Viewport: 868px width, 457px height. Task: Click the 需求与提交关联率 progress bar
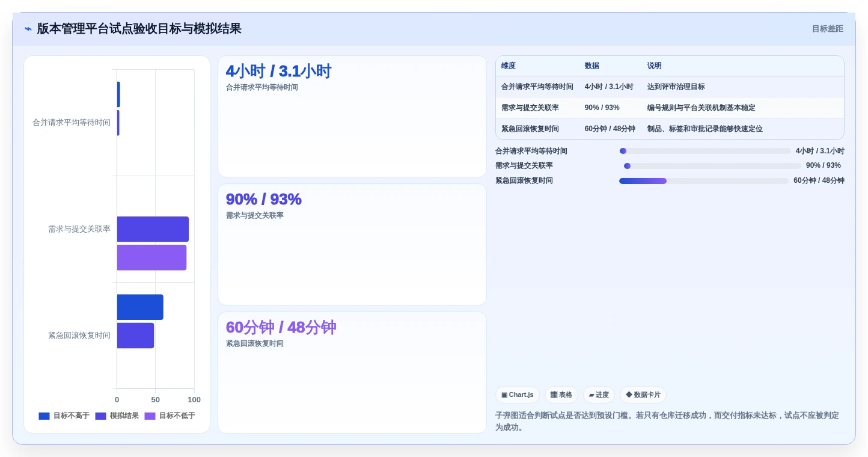712,166
